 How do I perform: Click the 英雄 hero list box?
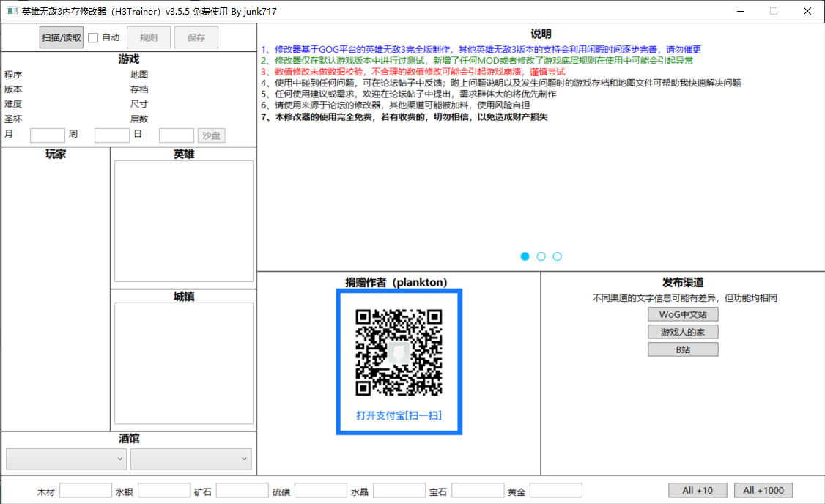point(184,221)
